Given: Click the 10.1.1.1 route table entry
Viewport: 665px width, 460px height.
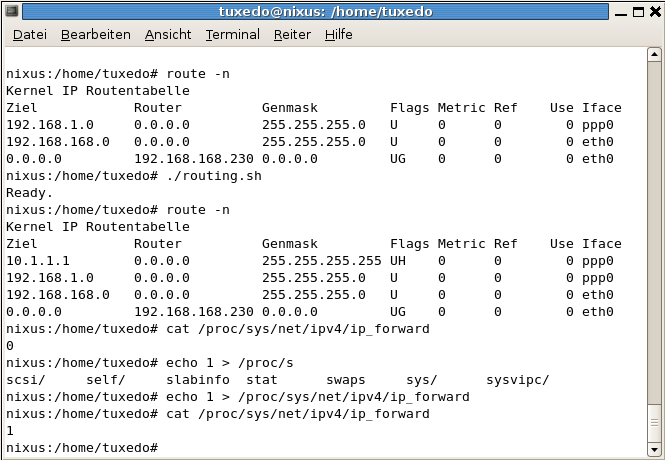Looking at the screenshot, I should (34, 260).
